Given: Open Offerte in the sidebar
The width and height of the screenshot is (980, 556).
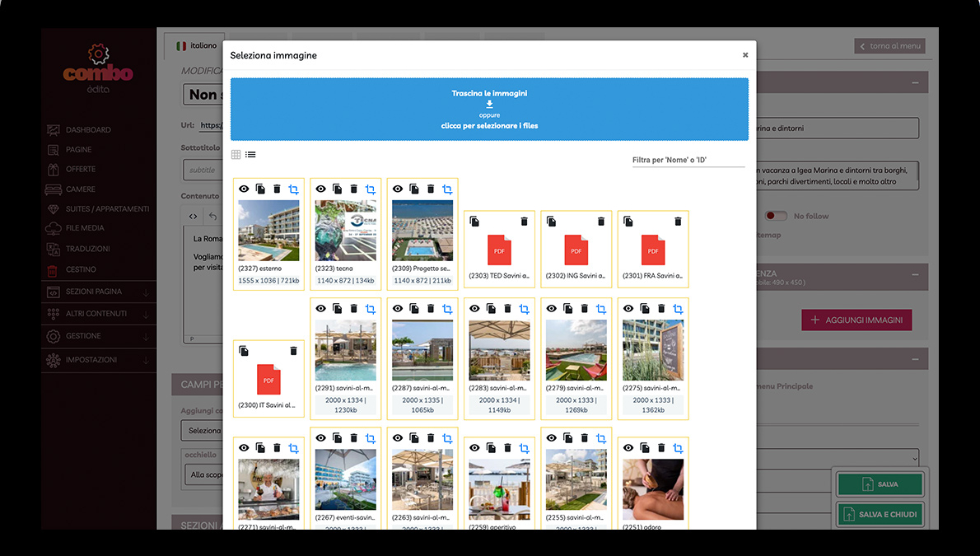Looking at the screenshot, I should (x=81, y=169).
